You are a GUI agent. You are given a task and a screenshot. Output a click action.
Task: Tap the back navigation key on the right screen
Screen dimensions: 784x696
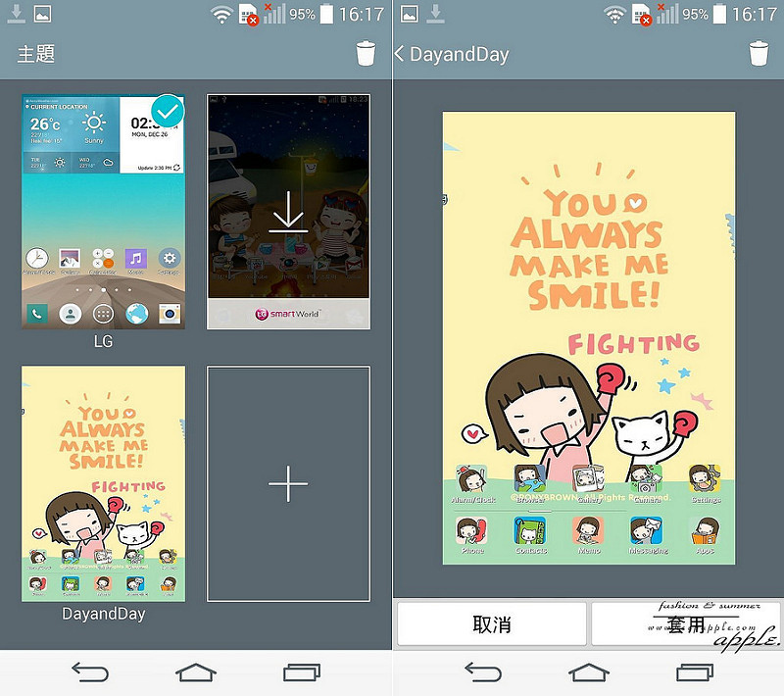[483, 672]
